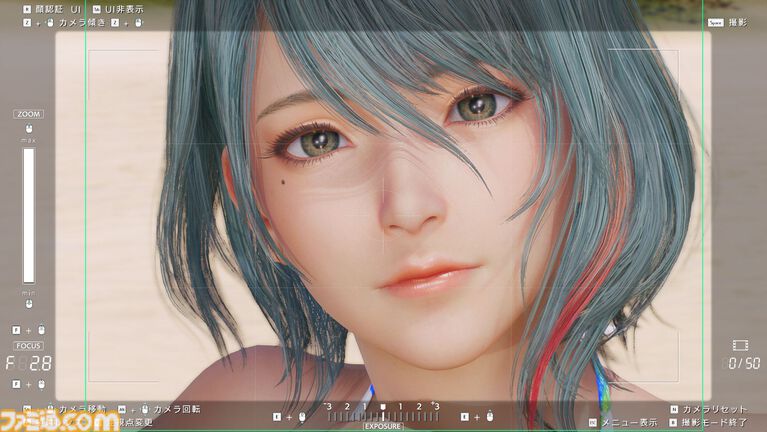Viewport: 767px width, 432px height.
Task: Click the Space key icon beside 撮影
Action: pos(716,23)
